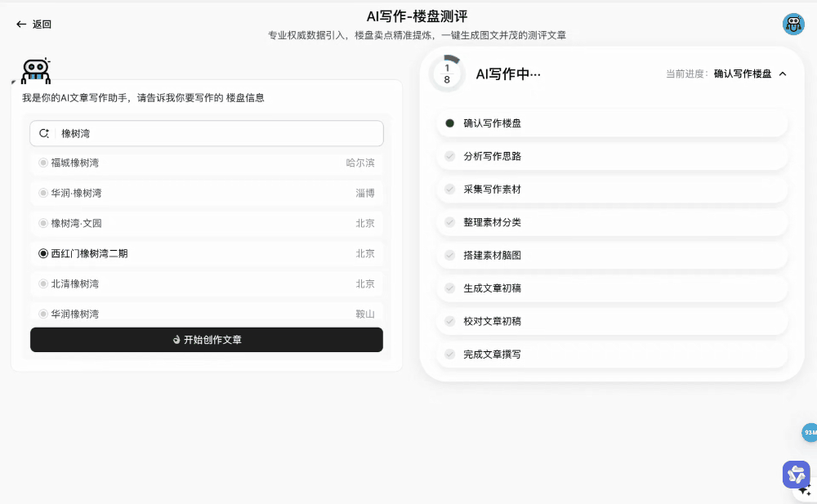Viewport: 817px width, 504px height.
Task: Click the check icon beside 采集写作素材
Action: click(x=449, y=189)
